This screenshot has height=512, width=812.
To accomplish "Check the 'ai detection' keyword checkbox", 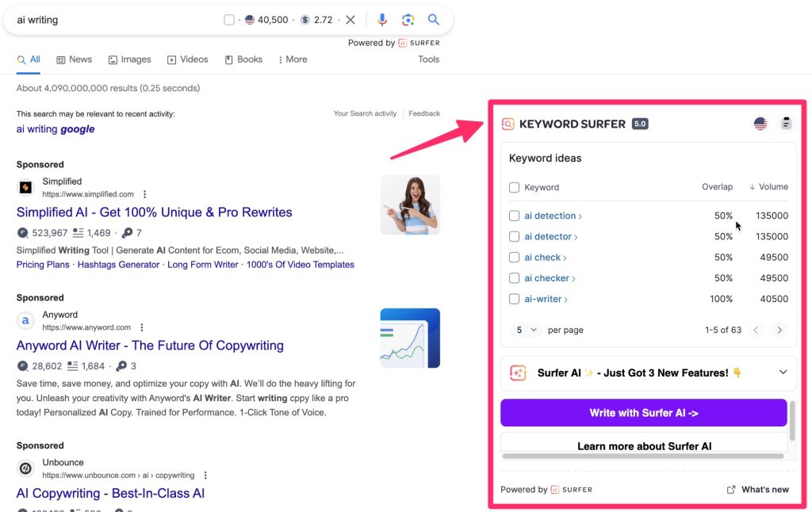I will [x=514, y=216].
